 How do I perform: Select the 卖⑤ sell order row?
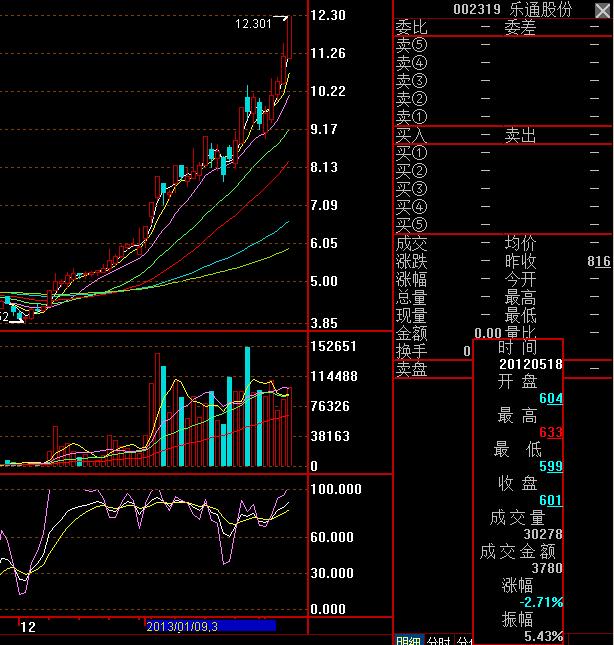point(412,45)
